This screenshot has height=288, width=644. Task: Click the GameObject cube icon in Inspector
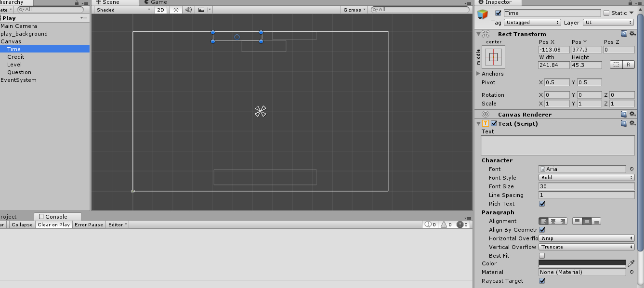pyautogui.click(x=483, y=14)
